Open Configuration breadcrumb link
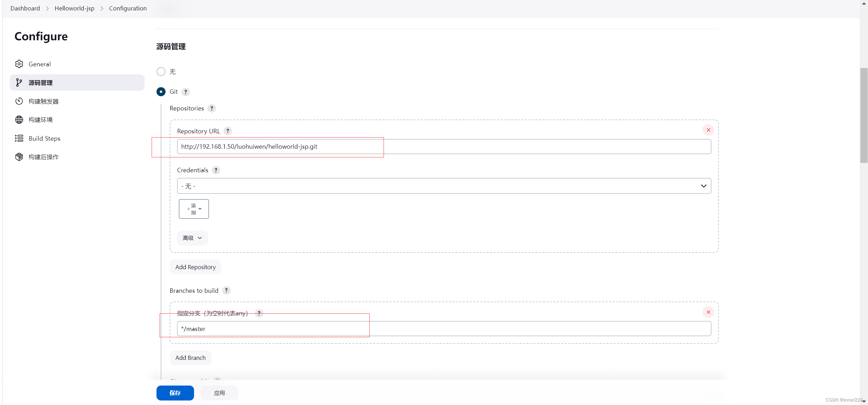Image resolution: width=868 pixels, height=405 pixels. [x=128, y=8]
